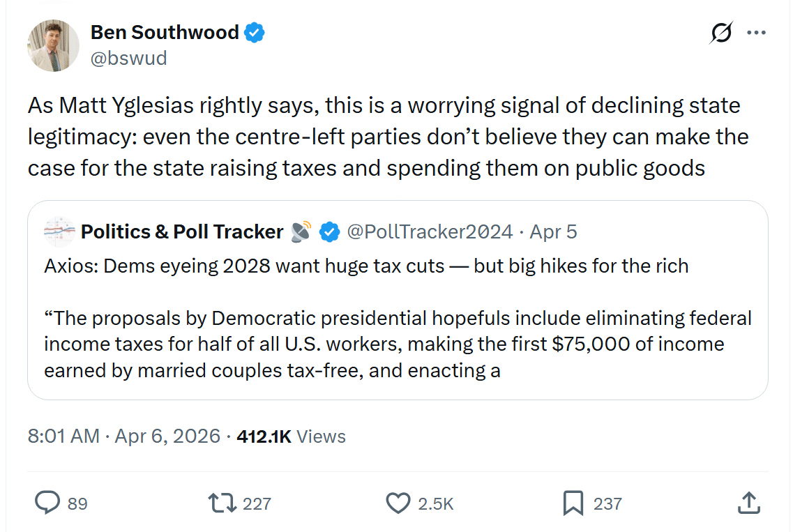Open Politics & Poll Tracker's profile name

point(182,231)
